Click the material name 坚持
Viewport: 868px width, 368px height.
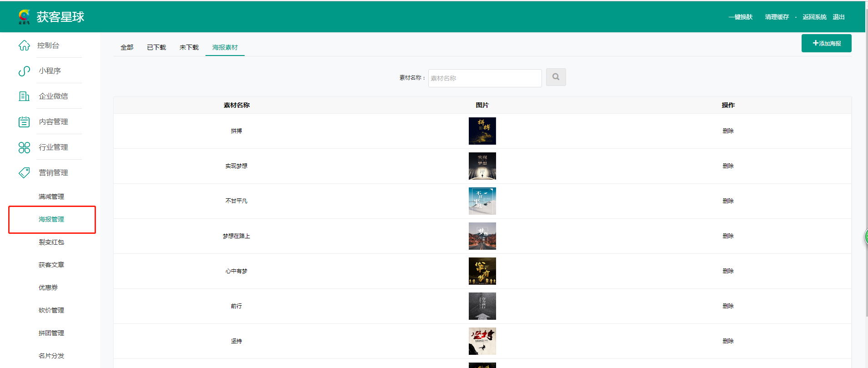[236, 341]
